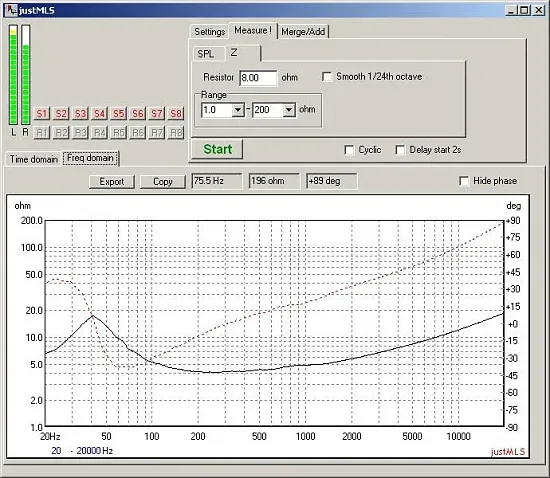Enable Smooth 1/24th octave checkbox
Image resolution: width=550 pixels, height=478 pixels.
(x=327, y=77)
